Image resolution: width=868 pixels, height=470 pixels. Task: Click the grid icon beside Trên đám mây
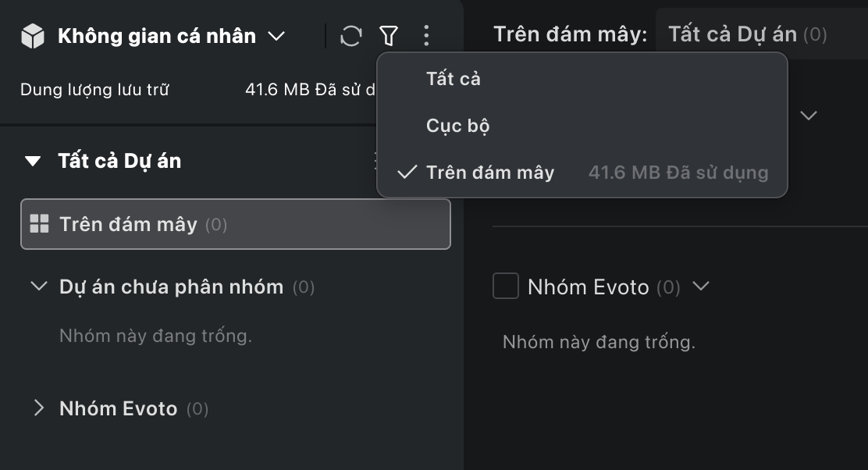[39, 224]
